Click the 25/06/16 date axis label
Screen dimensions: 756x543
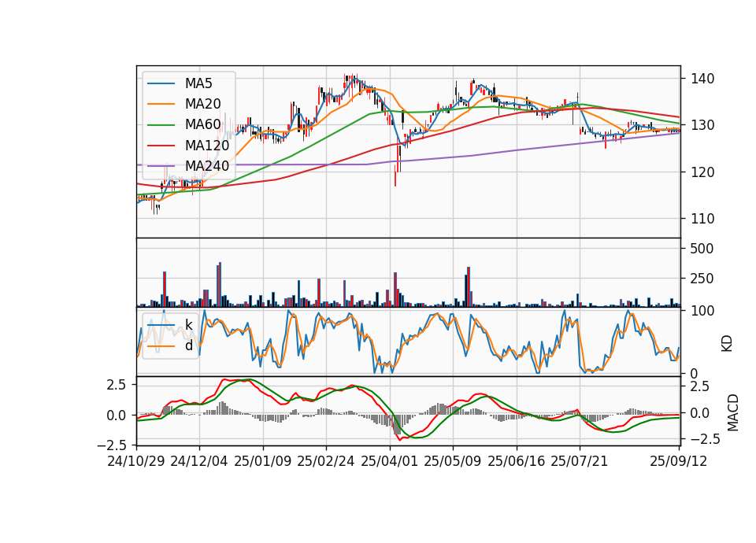tap(516, 461)
